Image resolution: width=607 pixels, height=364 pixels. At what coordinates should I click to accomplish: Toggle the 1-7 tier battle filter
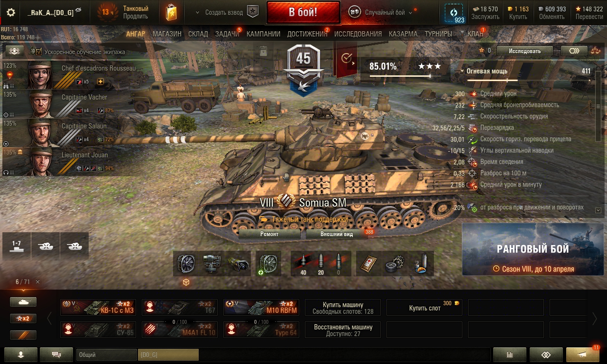pyautogui.click(x=17, y=246)
